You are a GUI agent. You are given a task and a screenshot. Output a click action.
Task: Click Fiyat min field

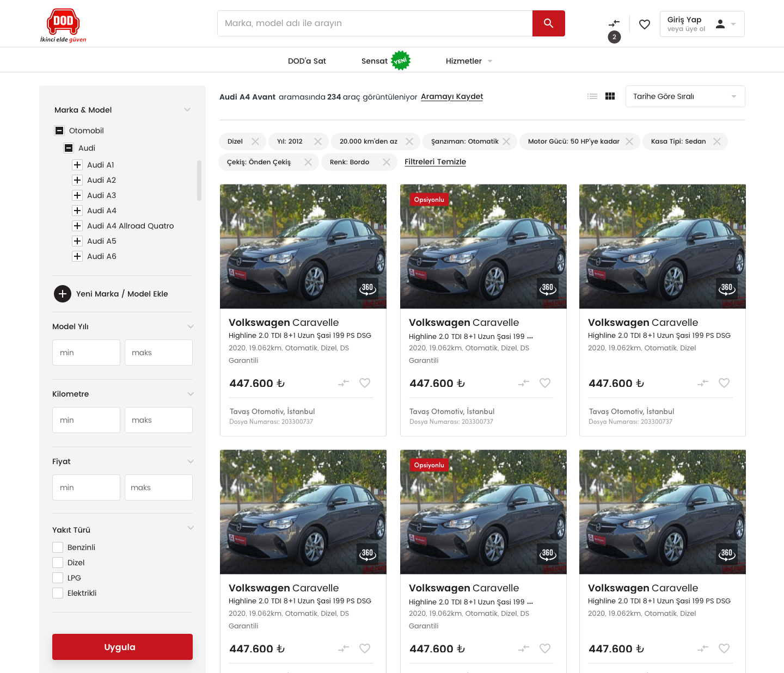click(86, 487)
